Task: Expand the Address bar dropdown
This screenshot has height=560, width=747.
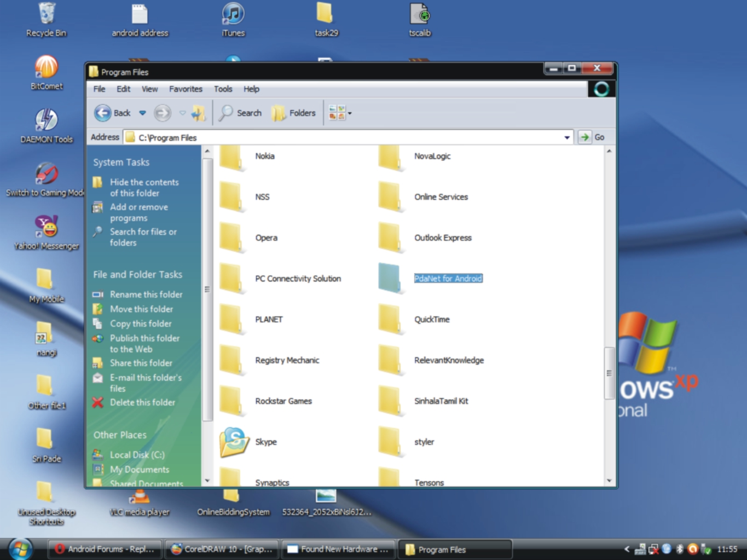Action: coord(567,137)
